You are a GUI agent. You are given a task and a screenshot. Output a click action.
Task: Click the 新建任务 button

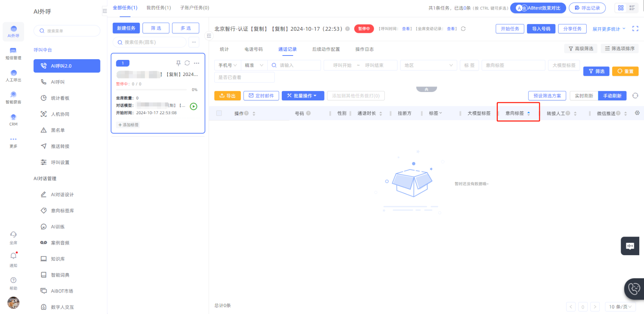coord(126,28)
